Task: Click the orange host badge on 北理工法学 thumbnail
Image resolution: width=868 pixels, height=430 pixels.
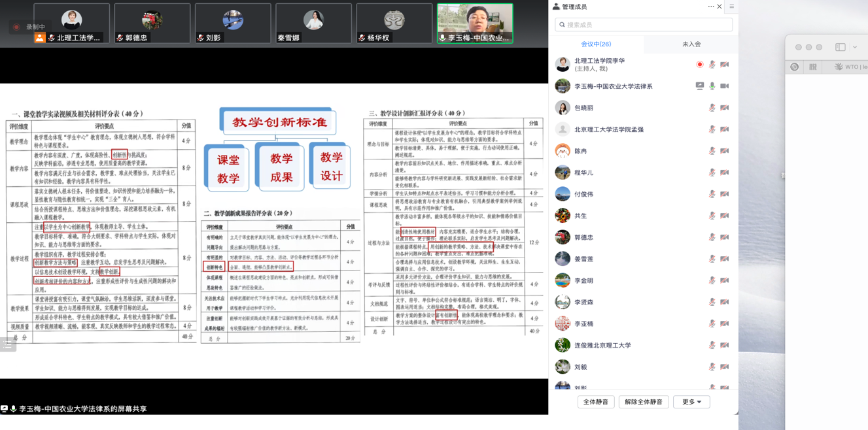Action: click(x=40, y=38)
